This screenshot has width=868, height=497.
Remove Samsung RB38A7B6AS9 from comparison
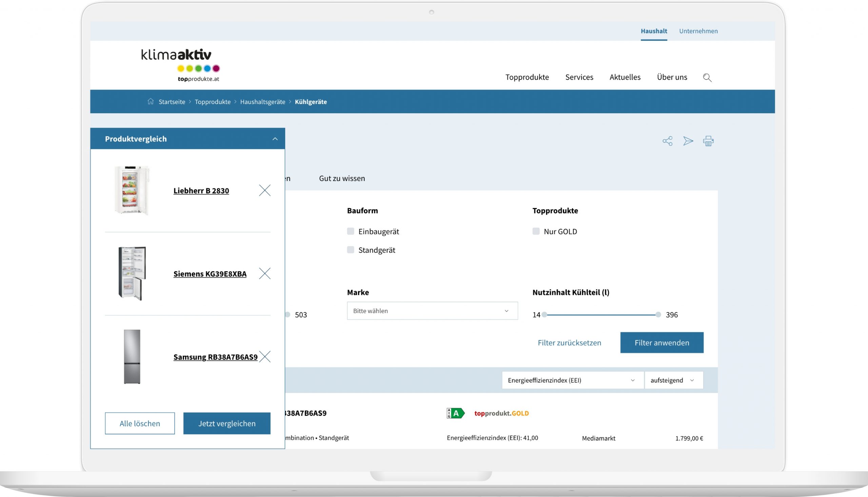265,357
